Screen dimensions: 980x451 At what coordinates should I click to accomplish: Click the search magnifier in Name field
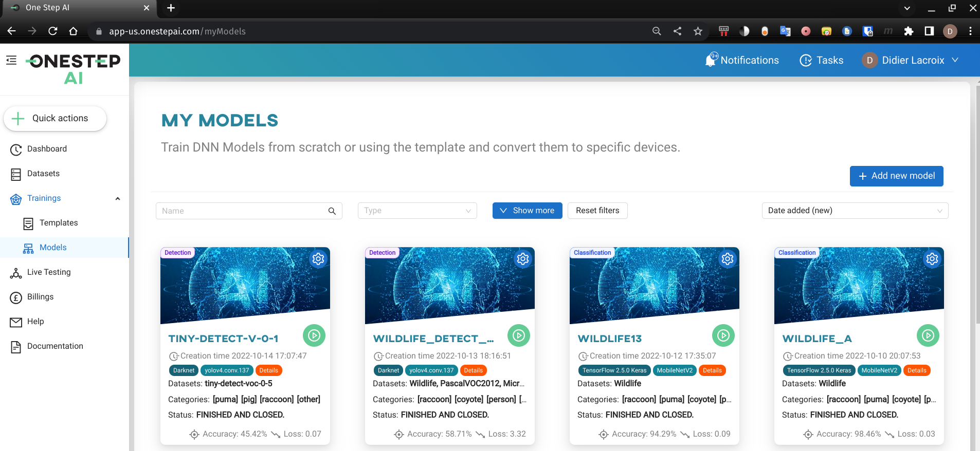[x=332, y=211]
